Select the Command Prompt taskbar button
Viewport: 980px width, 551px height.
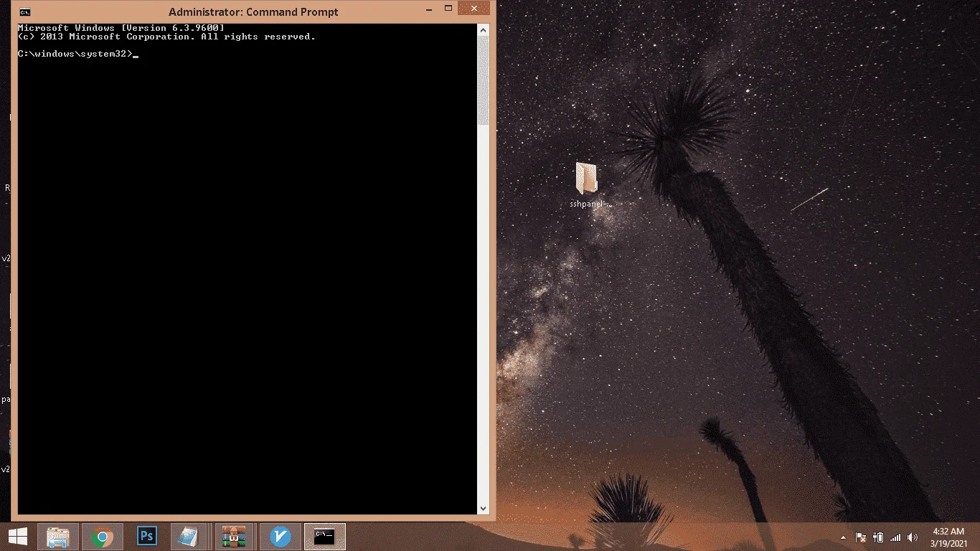point(325,537)
